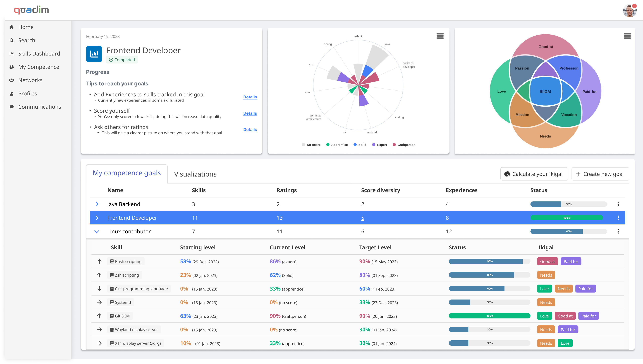Click the Vocation region of the ikigai diagram
This screenshot has height=364, width=643.
[569, 115]
